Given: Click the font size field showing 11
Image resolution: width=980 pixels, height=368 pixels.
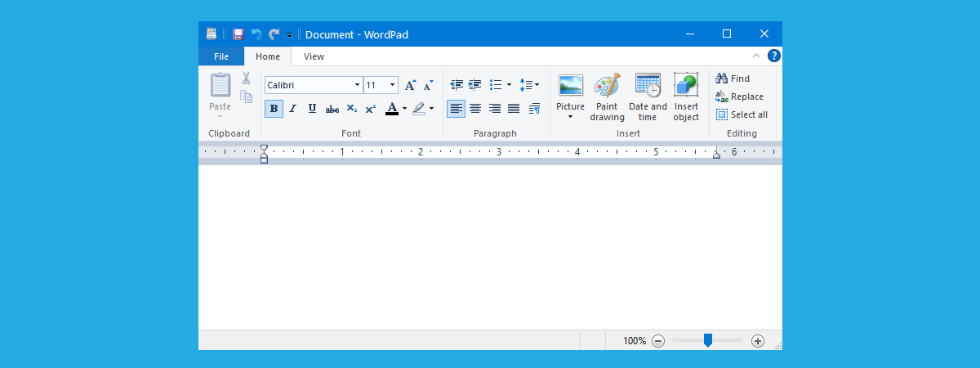Looking at the screenshot, I should point(376,85).
